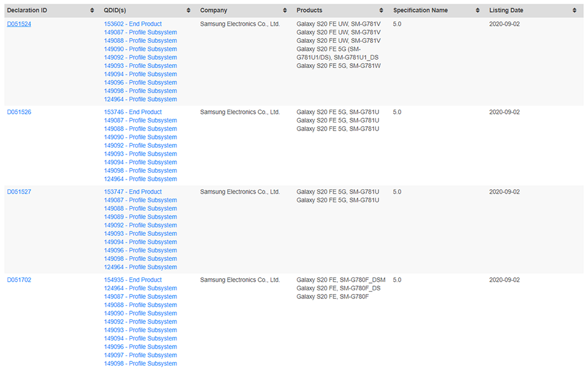Open 149096 Profile Subsystem in D051527 row
The image size is (588, 370).
pyautogui.click(x=140, y=251)
